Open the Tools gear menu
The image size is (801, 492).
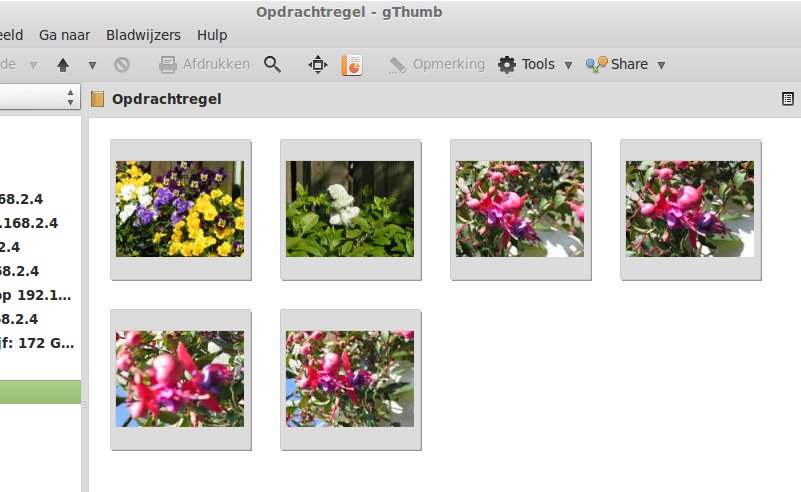[527, 64]
